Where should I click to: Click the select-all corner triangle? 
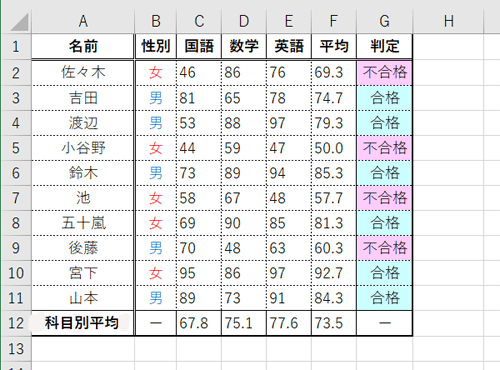pos(19,22)
